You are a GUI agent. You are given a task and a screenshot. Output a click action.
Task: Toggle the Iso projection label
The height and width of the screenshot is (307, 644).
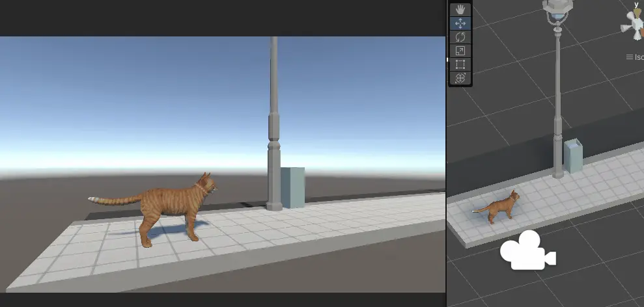click(x=635, y=57)
